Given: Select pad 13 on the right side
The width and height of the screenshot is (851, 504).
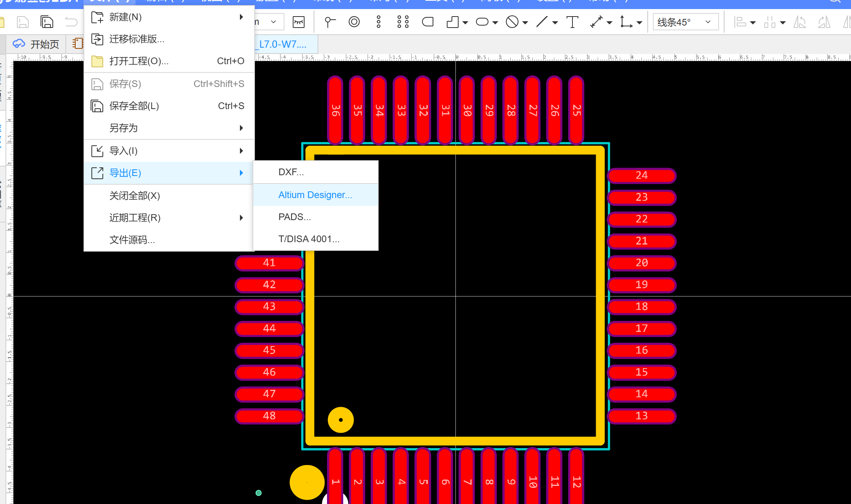Looking at the screenshot, I should tap(642, 416).
